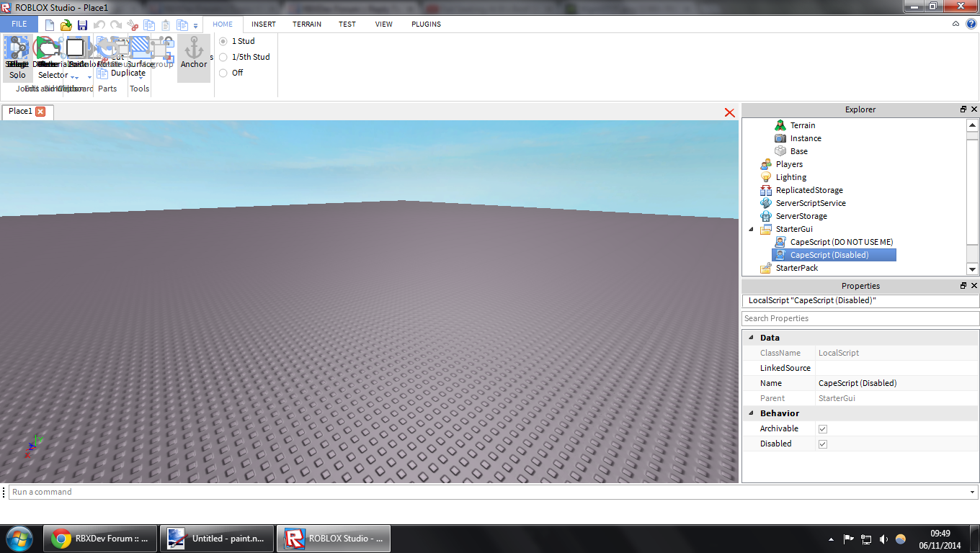The image size is (980, 553).
Task: Open the Help question mark icon
Action: (971, 24)
